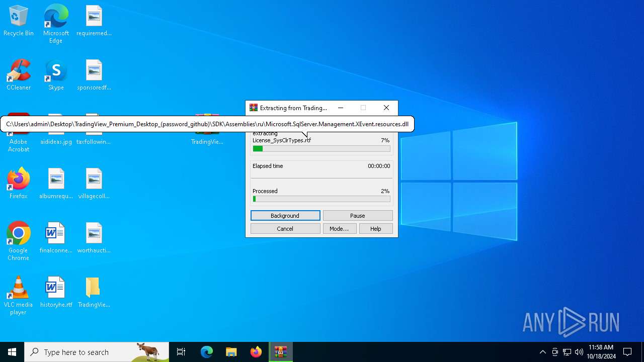Open the volume control tray icon

pyautogui.click(x=579, y=352)
